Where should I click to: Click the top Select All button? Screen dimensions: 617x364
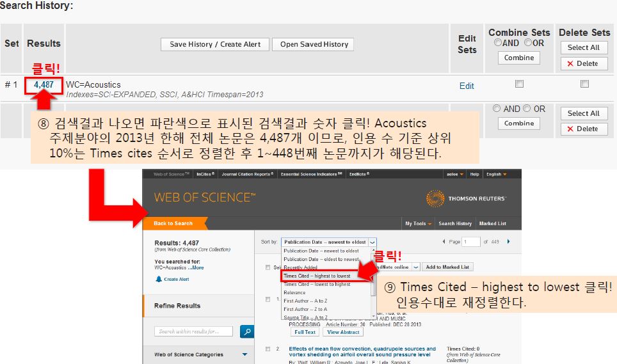pyautogui.click(x=584, y=47)
